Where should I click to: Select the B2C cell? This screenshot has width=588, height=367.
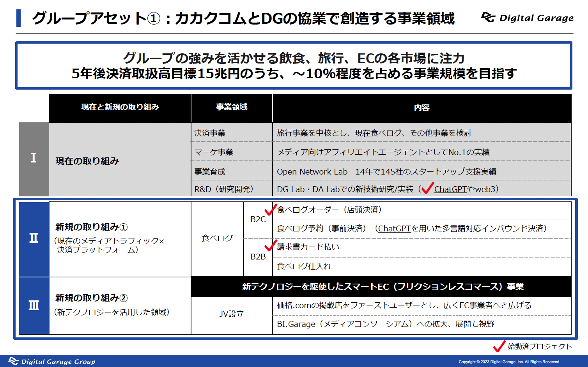[x=258, y=219]
